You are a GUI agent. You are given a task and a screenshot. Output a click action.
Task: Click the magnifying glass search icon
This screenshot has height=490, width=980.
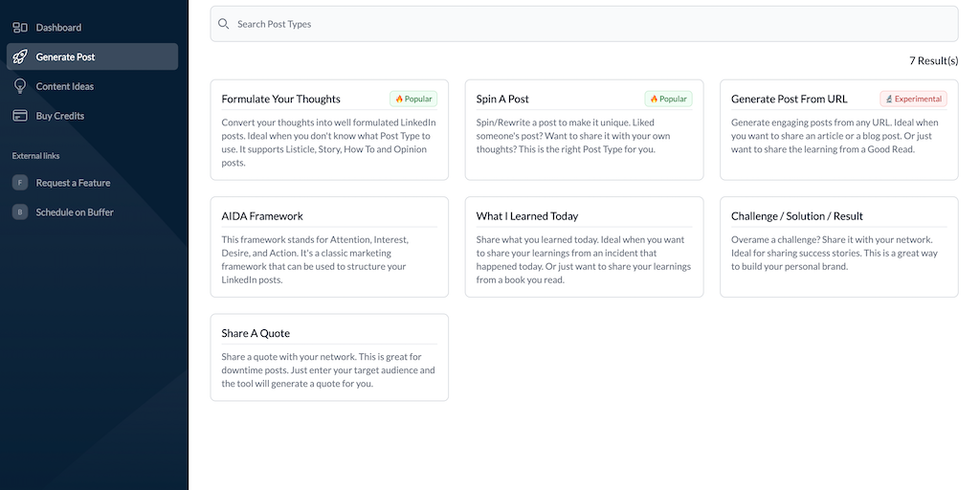[x=224, y=24]
